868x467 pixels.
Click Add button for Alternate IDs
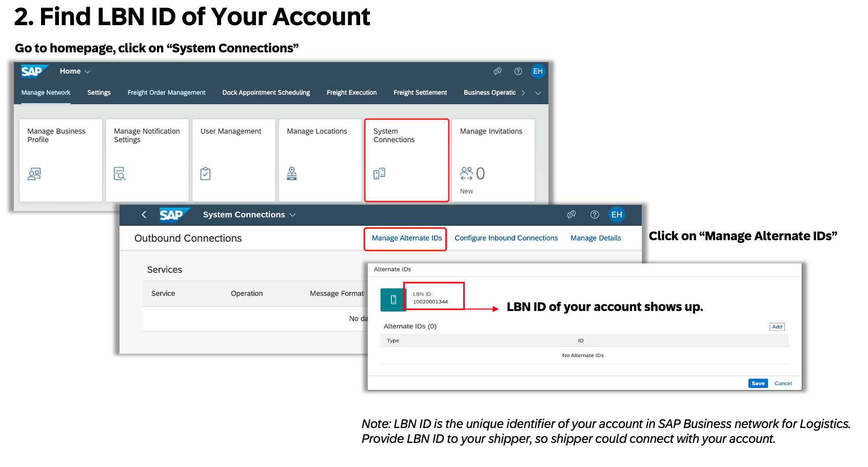pyautogui.click(x=777, y=327)
